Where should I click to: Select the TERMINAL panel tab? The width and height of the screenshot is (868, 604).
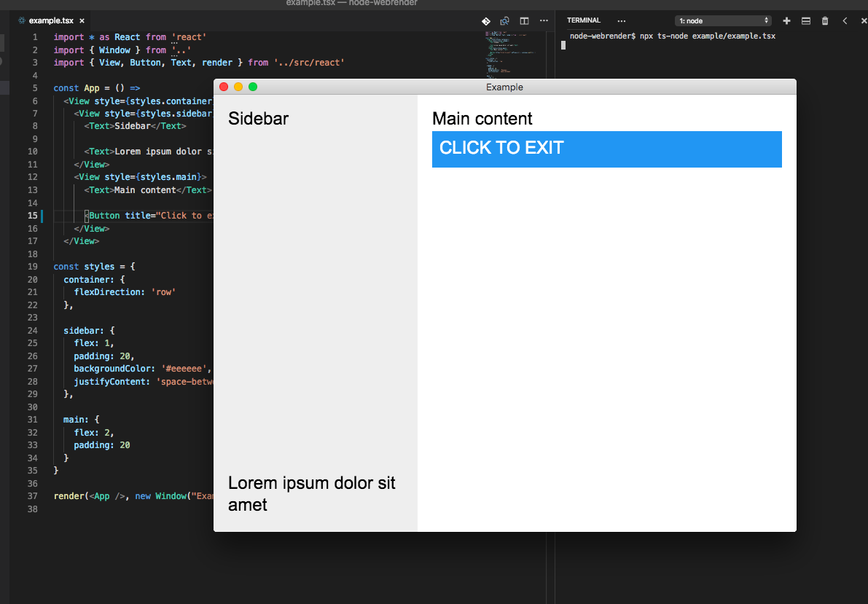584,20
